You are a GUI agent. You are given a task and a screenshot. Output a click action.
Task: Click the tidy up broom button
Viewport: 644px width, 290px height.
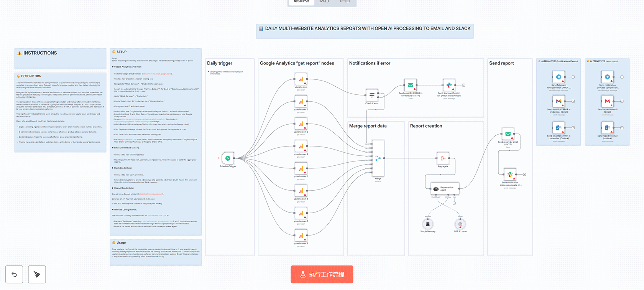point(37,274)
